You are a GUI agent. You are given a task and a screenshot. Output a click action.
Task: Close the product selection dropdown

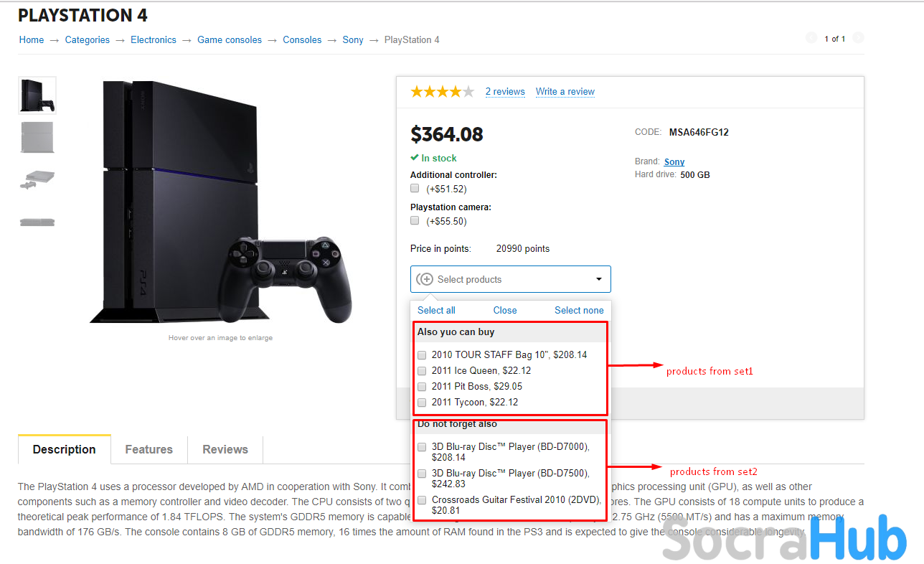pos(505,310)
